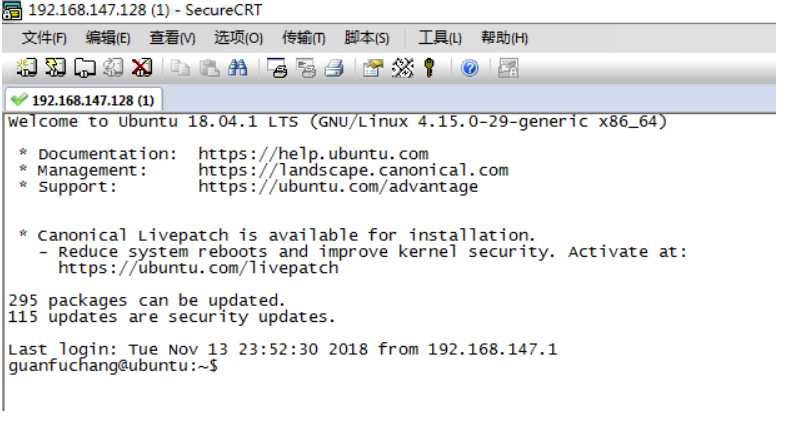Click the key icon for public-key settings

click(x=430, y=69)
